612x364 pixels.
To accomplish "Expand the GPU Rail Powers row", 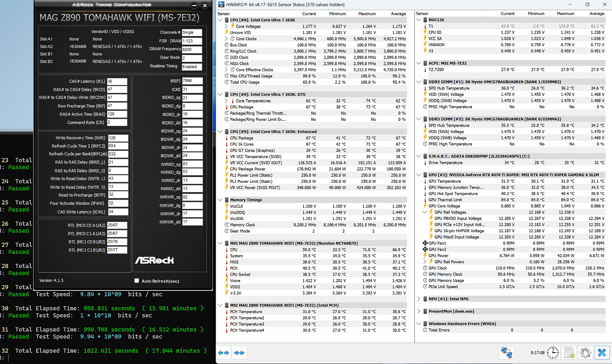I will coord(425,262).
